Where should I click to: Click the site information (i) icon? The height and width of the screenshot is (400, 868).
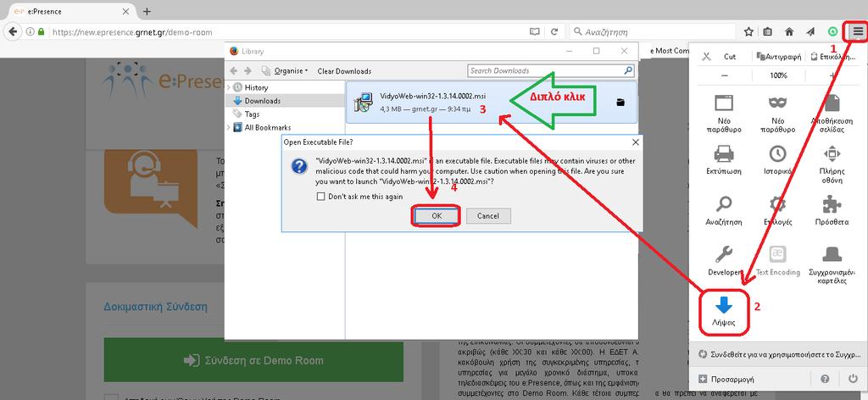coord(30,32)
